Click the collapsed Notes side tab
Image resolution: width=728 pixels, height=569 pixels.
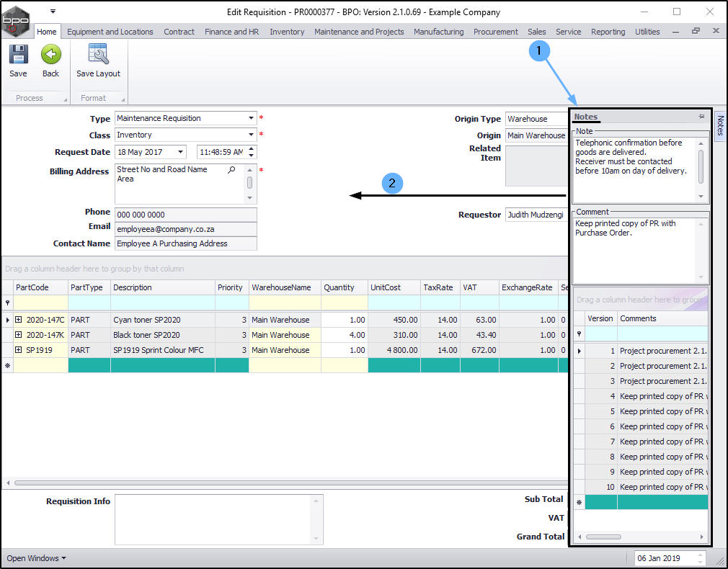point(719,126)
